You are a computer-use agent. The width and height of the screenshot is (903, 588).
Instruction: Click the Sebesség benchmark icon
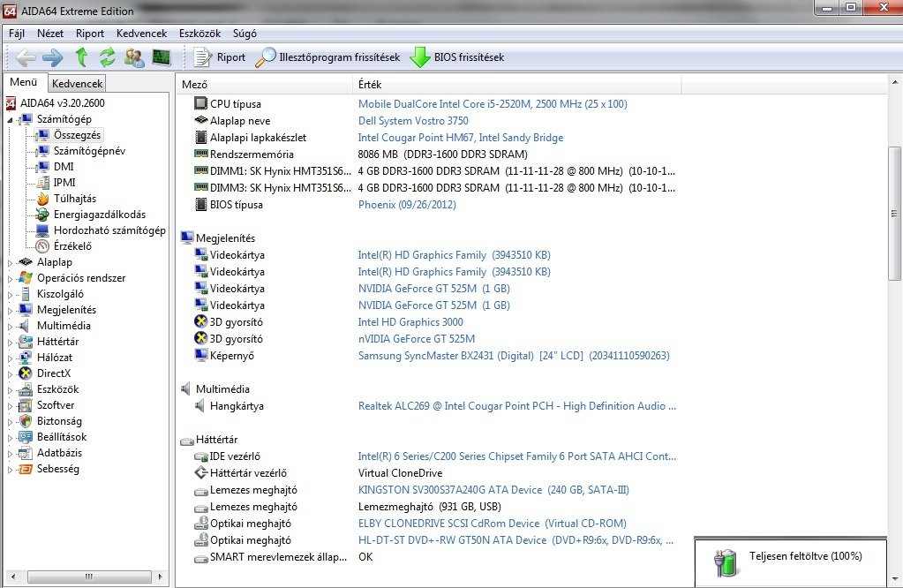pyautogui.click(x=26, y=469)
